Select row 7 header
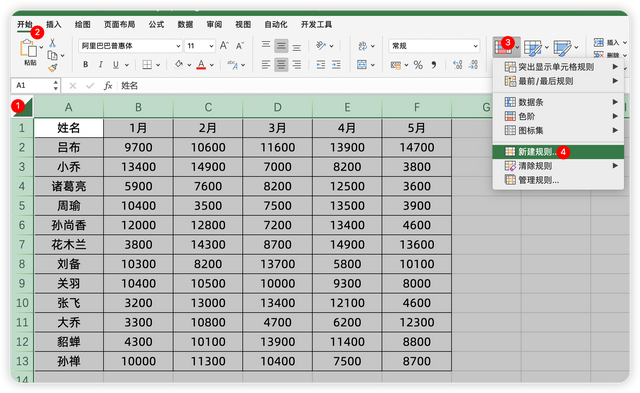Screen dimensions: 640x393 point(22,244)
